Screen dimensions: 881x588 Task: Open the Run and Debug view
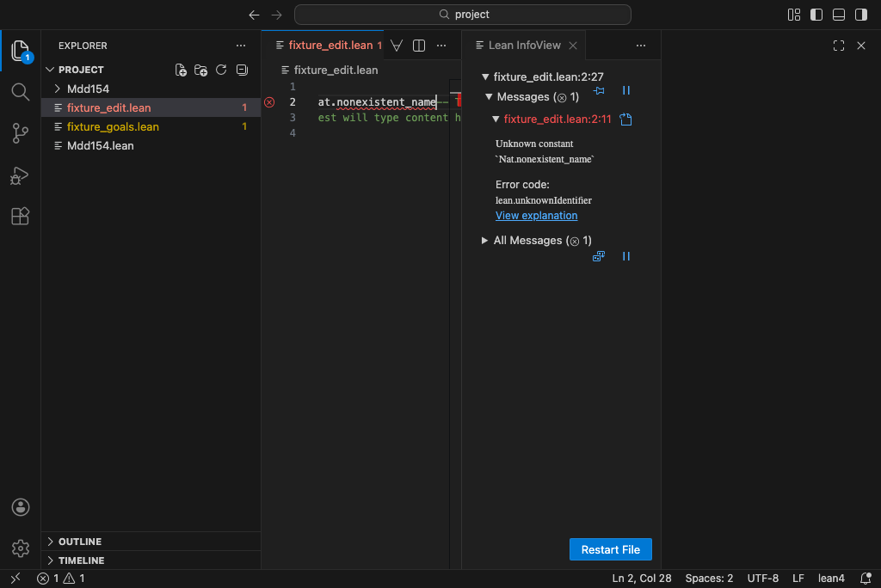pos(20,175)
